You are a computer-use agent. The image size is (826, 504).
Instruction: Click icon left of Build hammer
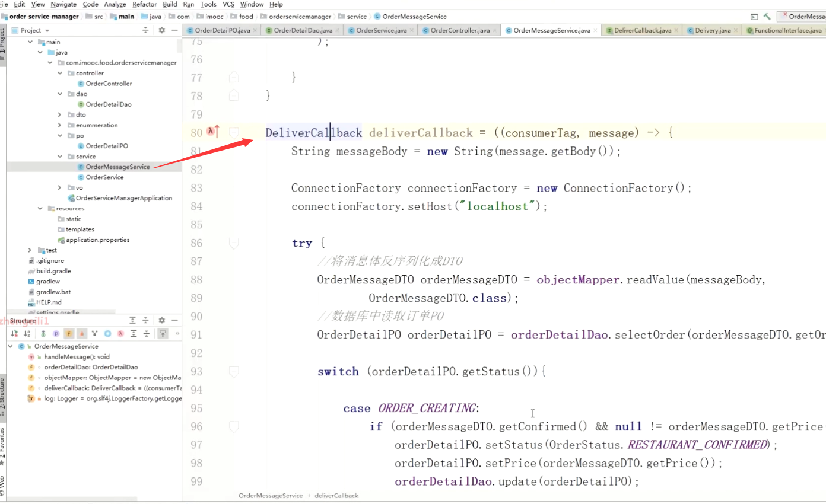[x=754, y=17]
